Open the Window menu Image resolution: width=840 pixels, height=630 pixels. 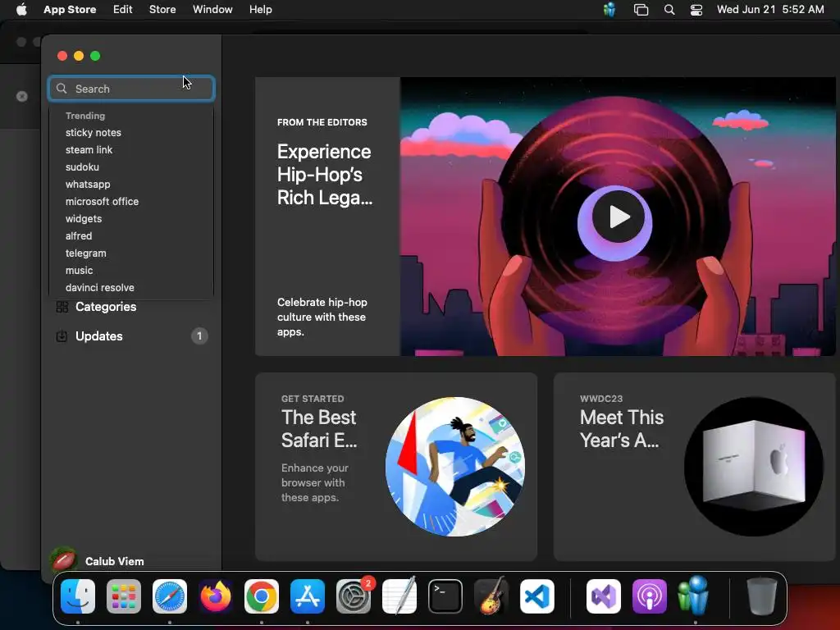(x=212, y=9)
